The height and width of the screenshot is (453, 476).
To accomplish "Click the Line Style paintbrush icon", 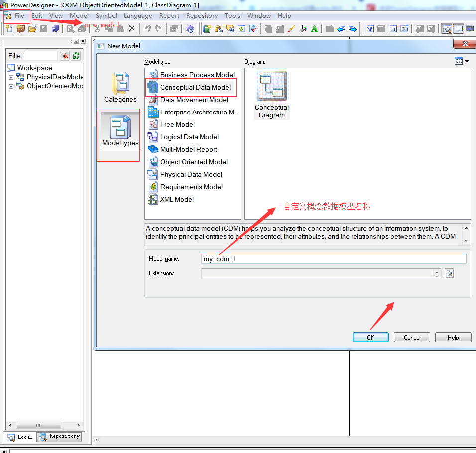I will click(x=291, y=29).
